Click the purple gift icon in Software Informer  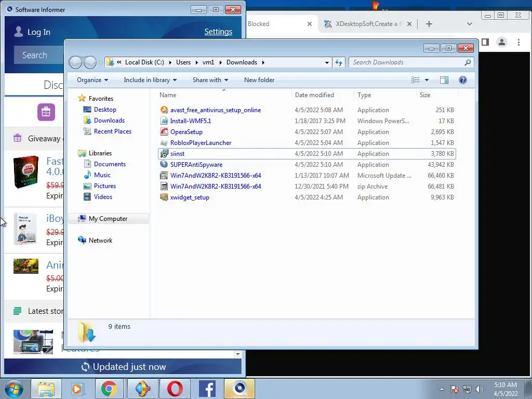tap(46, 112)
